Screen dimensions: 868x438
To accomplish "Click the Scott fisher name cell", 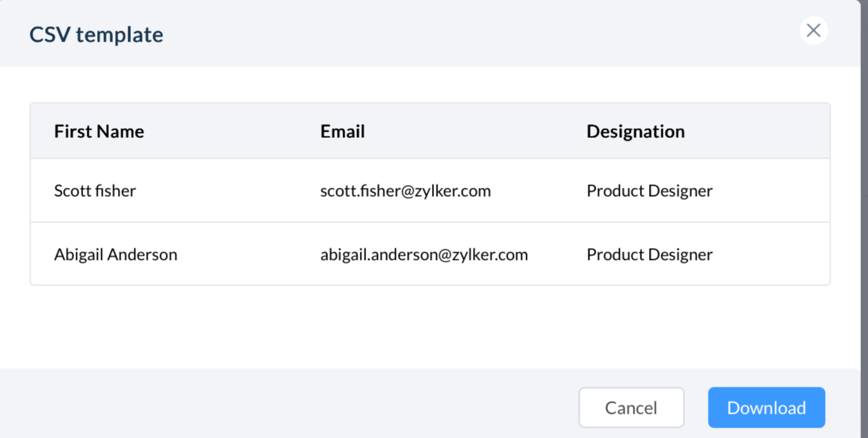I will coord(95,191).
